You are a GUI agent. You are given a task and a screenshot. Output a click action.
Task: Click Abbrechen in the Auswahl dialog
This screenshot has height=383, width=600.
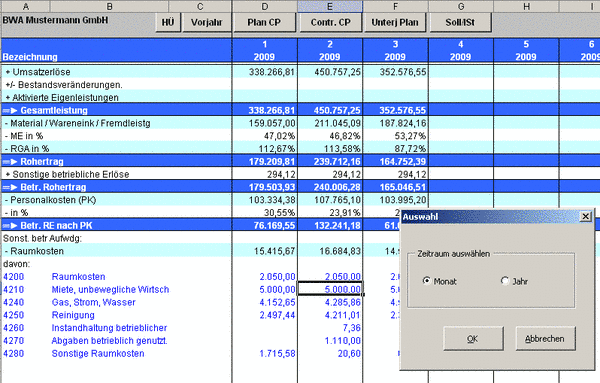tap(545, 339)
